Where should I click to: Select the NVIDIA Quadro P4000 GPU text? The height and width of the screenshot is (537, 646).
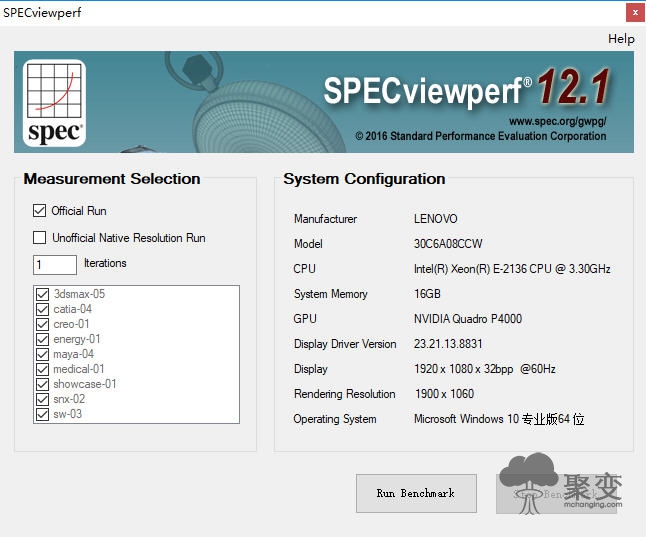coord(468,319)
